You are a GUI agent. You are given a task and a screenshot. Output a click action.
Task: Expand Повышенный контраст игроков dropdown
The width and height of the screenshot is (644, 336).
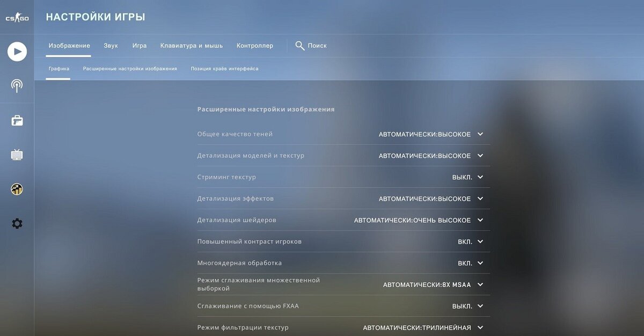tap(470, 242)
